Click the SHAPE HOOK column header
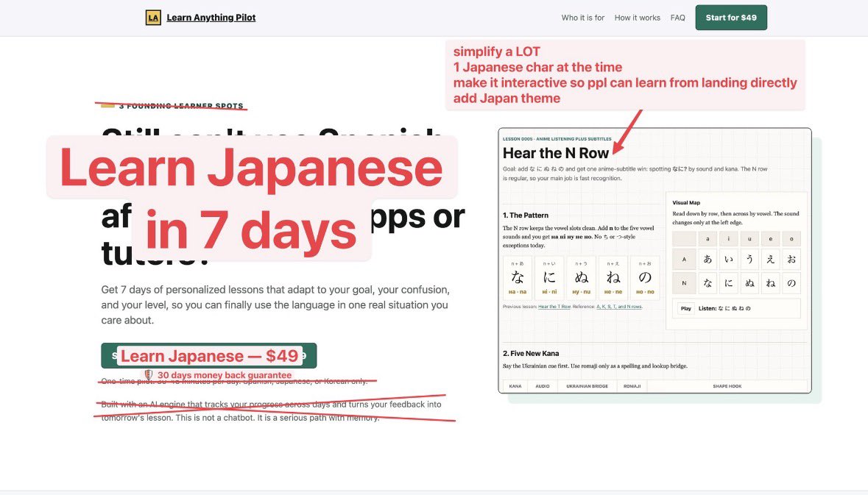 (727, 386)
